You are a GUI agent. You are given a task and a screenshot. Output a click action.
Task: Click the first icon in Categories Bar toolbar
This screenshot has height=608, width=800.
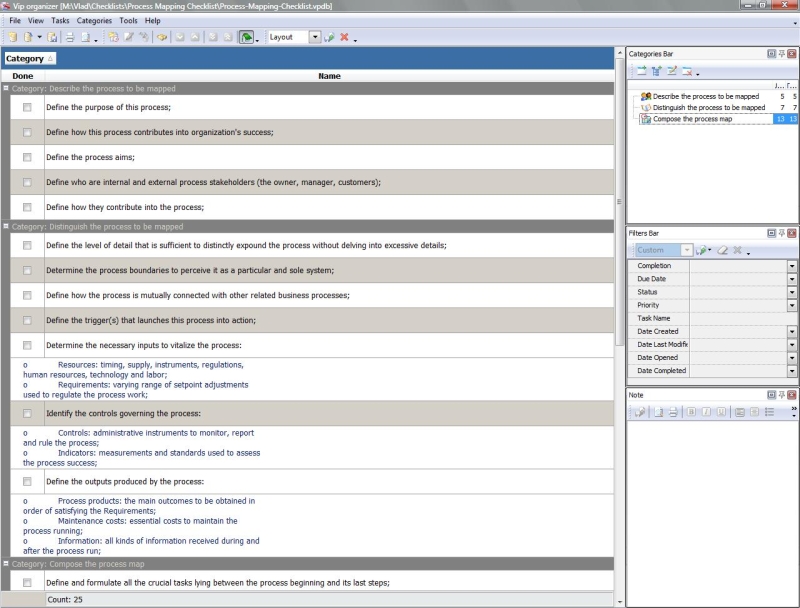tap(641, 71)
